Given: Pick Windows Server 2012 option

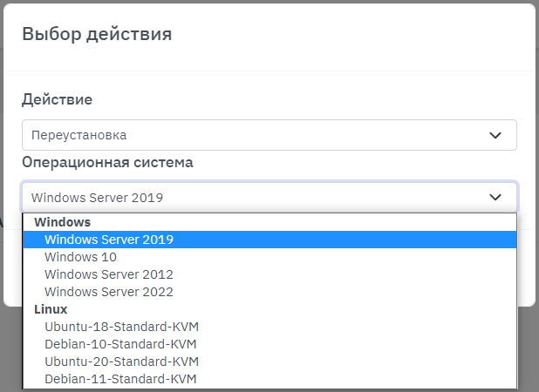Looking at the screenshot, I should [x=269, y=274].
